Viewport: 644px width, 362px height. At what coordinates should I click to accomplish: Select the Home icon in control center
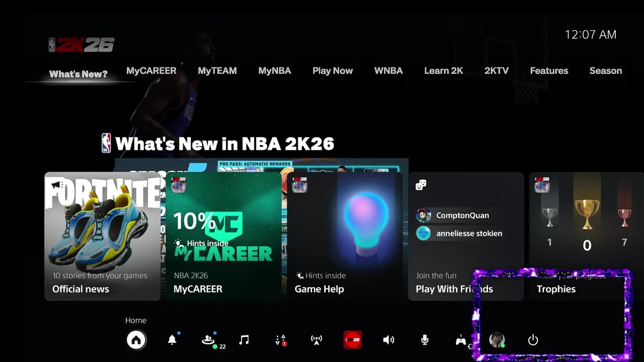click(x=136, y=340)
